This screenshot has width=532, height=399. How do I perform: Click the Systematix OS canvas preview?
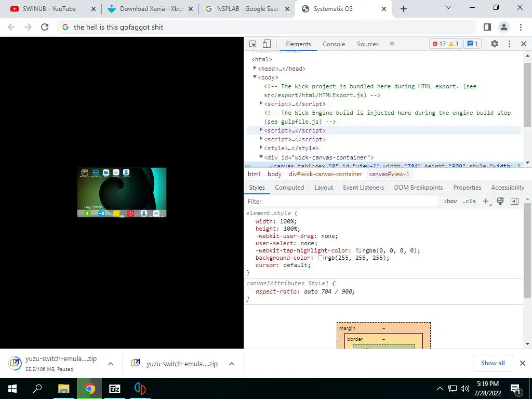122,192
